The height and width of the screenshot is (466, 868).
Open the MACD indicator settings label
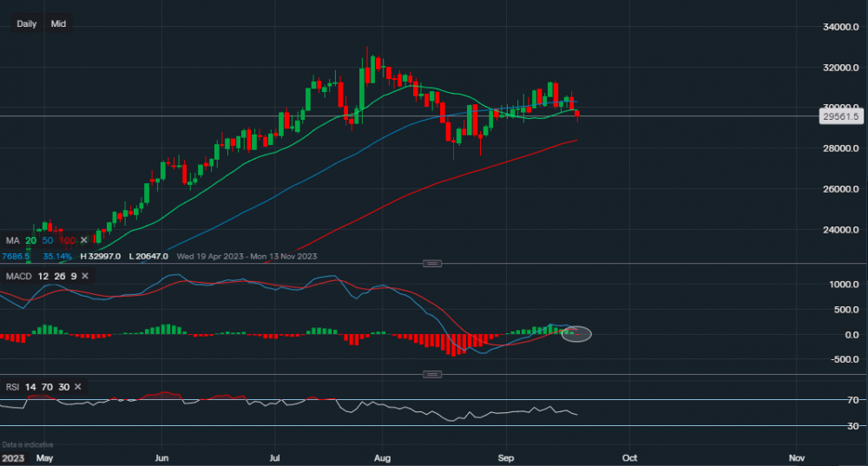[x=18, y=275]
